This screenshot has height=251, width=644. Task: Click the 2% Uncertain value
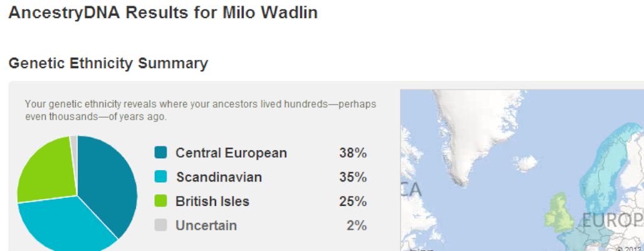tap(356, 225)
